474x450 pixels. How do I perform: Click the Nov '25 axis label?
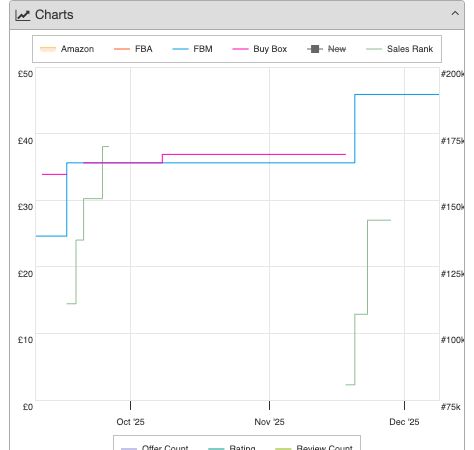[x=269, y=422]
